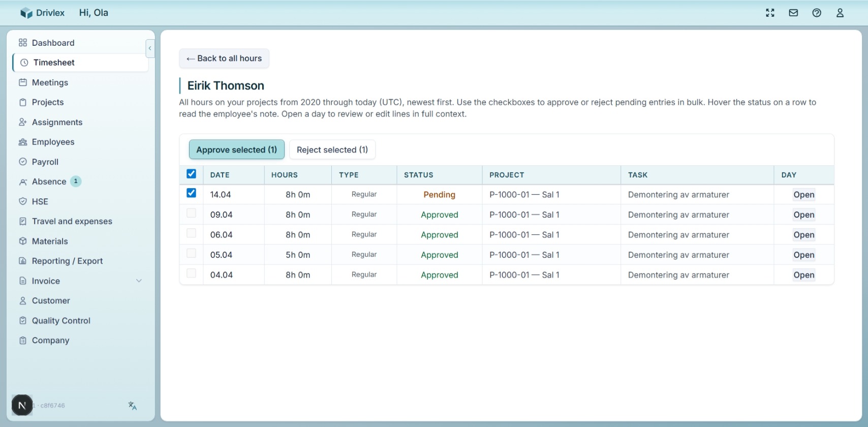Open the user profile icon

click(x=840, y=13)
